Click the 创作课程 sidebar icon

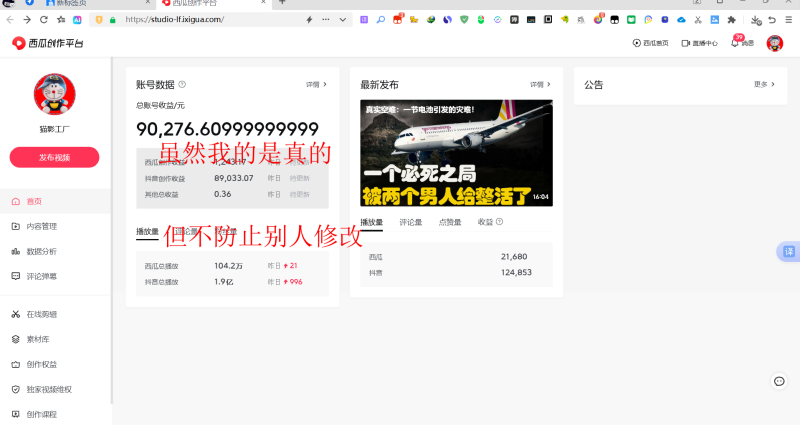coord(16,414)
